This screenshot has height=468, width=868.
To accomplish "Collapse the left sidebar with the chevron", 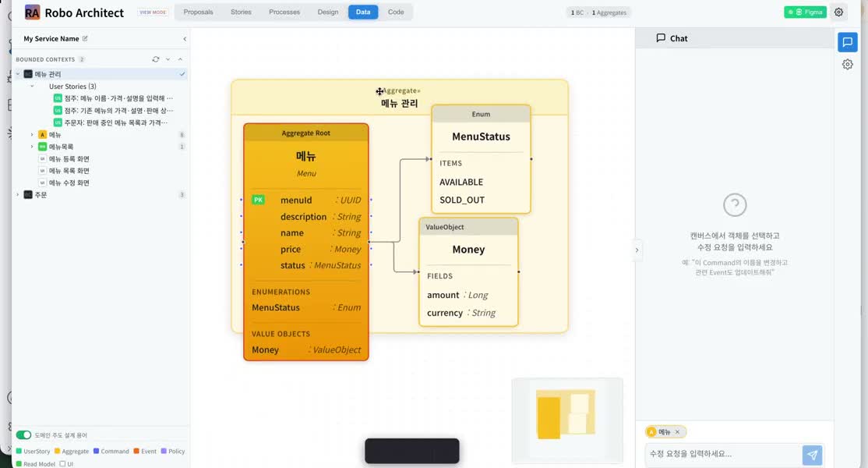I will point(185,39).
